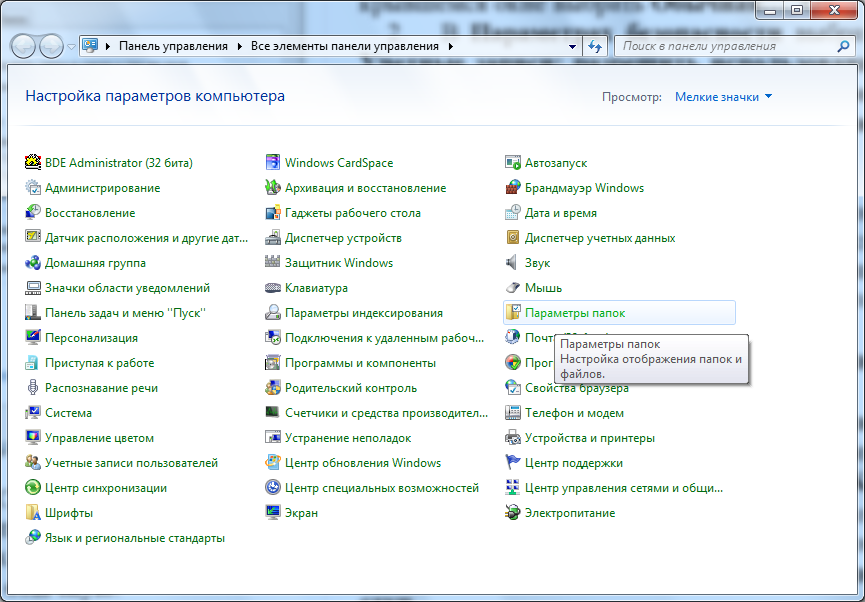The image size is (865, 602).
Task: Open recent pages dropdown near navigation buttons
Action: pyautogui.click(x=72, y=47)
